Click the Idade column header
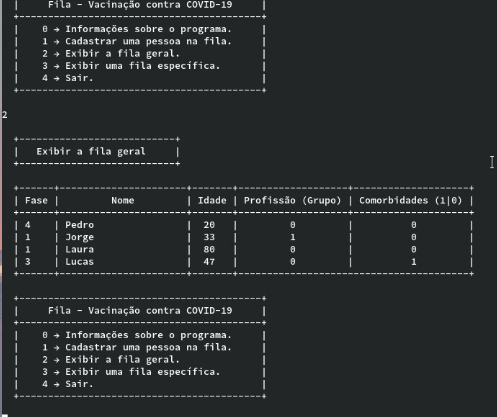497x417 pixels. click(x=212, y=200)
